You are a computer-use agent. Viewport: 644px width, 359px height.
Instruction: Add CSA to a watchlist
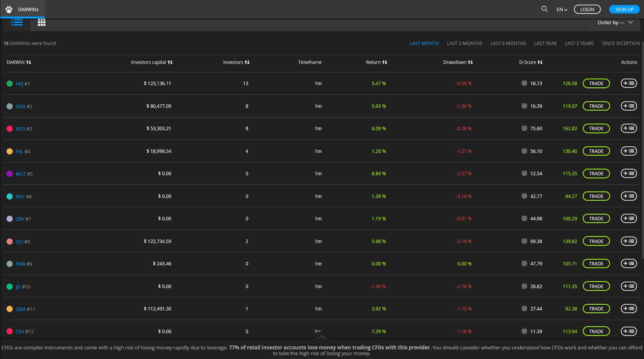(629, 331)
